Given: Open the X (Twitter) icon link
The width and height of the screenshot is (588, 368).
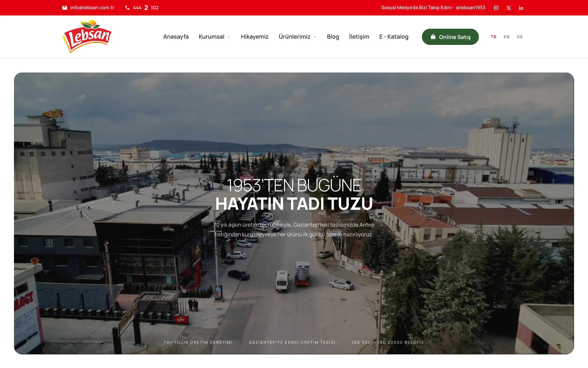Looking at the screenshot, I should coord(509,8).
